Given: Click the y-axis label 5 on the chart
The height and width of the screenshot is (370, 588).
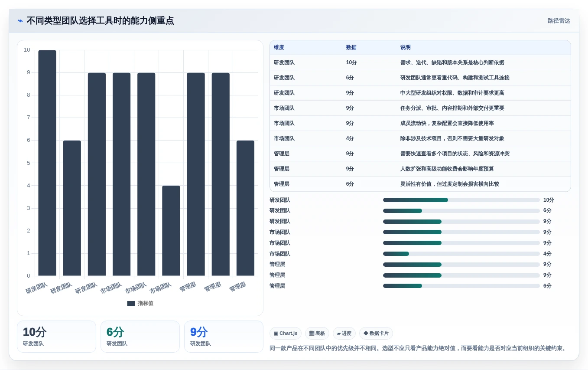Looking at the screenshot, I should click(29, 163).
